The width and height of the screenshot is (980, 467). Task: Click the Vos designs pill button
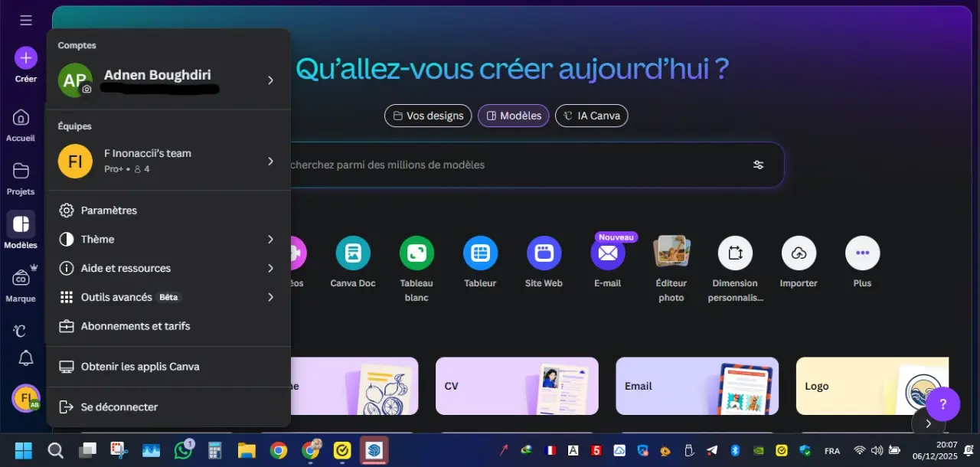(428, 116)
